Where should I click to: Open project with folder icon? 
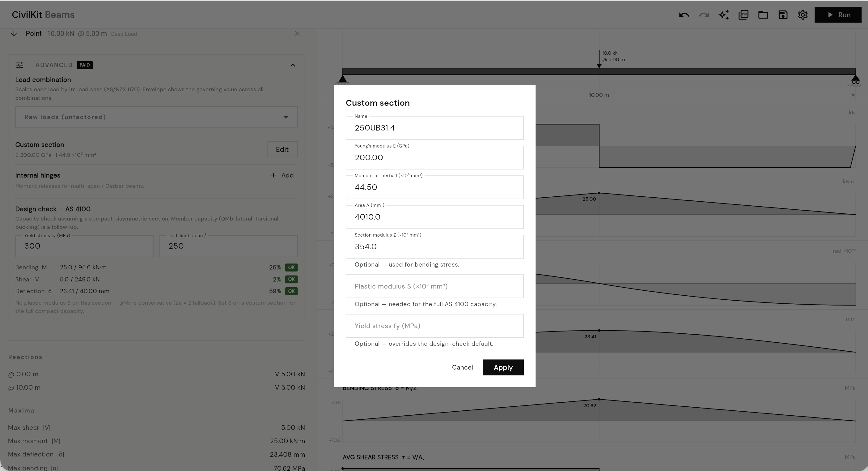pyautogui.click(x=763, y=15)
